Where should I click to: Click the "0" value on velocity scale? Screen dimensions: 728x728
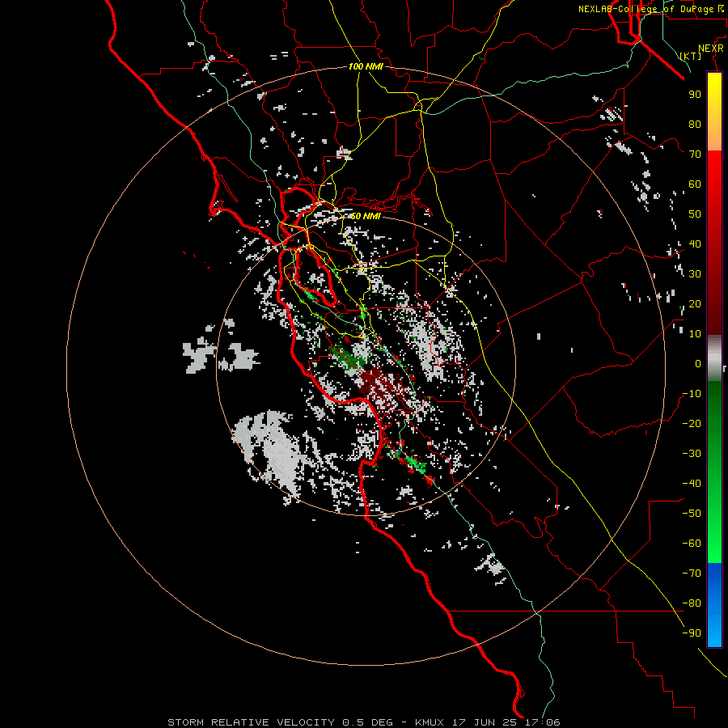(x=698, y=363)
